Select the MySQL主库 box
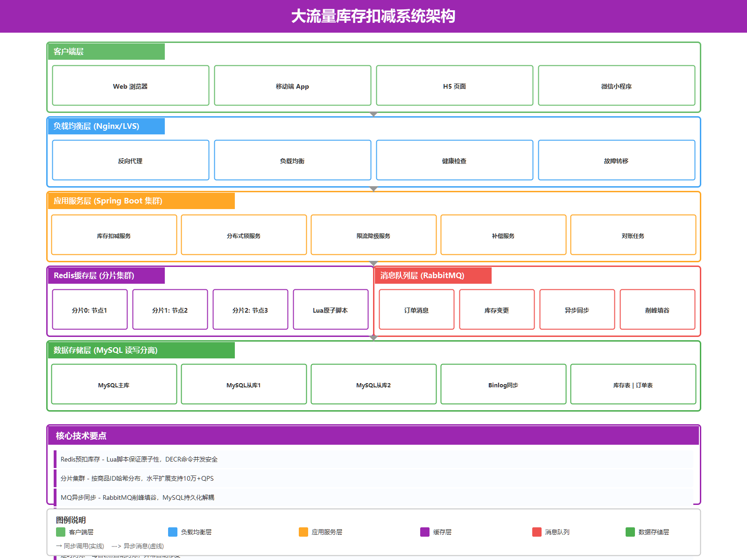747x560 pixels. pos(114,385)
